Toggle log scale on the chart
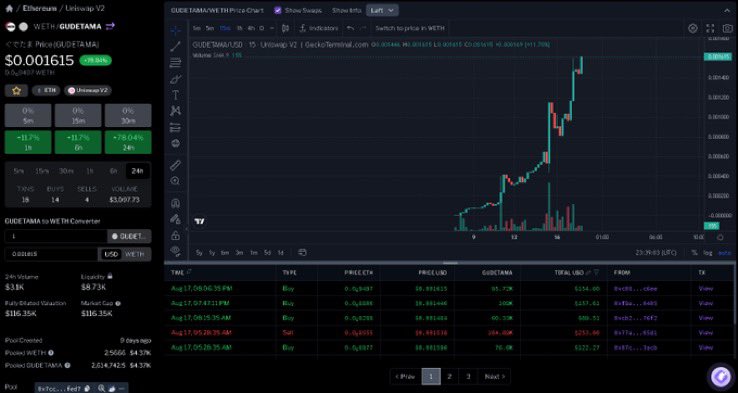Image resolution: width=738 pixels, height=393 pixels. pos(707,253)
